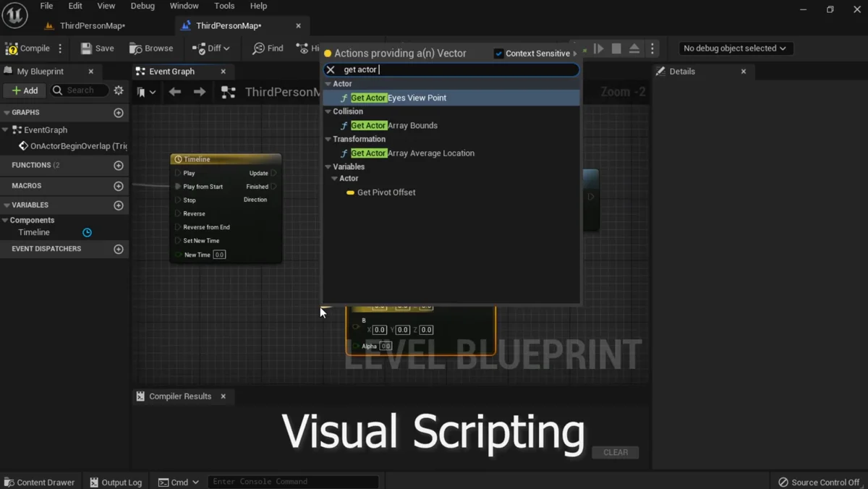The width and height of the screenshot is (868, 489).
Task: Open the Help menu
Action: [258, 6]
